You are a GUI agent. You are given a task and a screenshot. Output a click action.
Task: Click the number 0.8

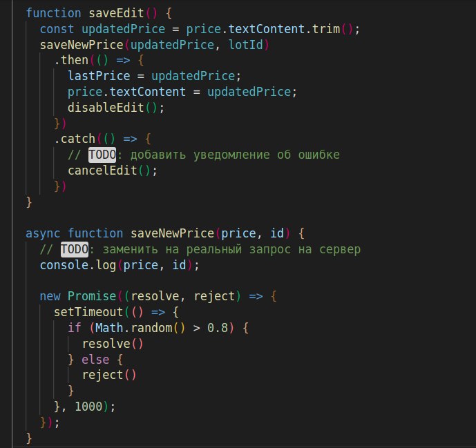pyautogui.click(x=218, y=328)
